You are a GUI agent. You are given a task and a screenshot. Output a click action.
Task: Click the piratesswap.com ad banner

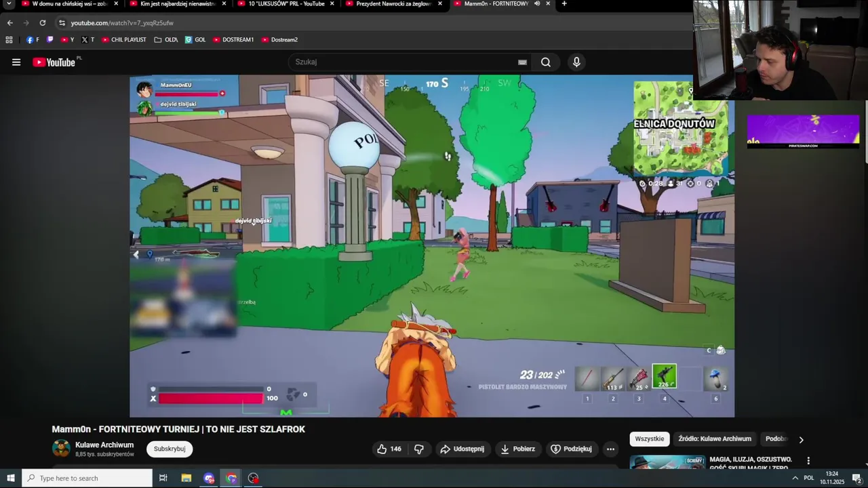point(803,131)
